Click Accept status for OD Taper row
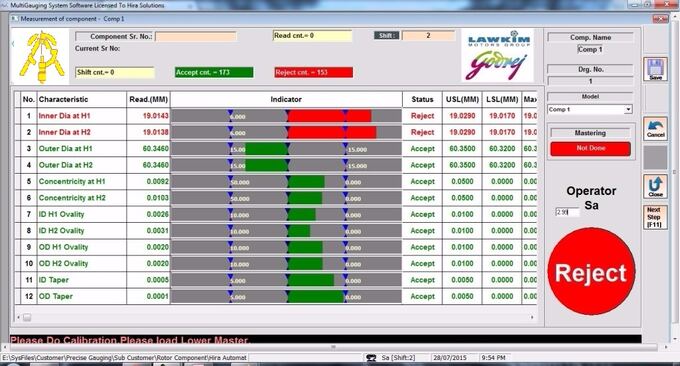Viewport: 680px width, 366px height. click(x=422, y=297)
